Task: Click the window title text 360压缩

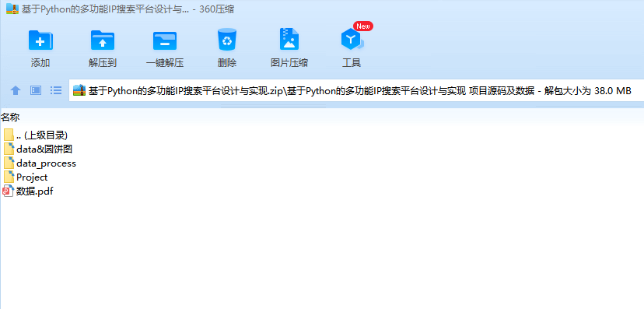Action: 217,9
